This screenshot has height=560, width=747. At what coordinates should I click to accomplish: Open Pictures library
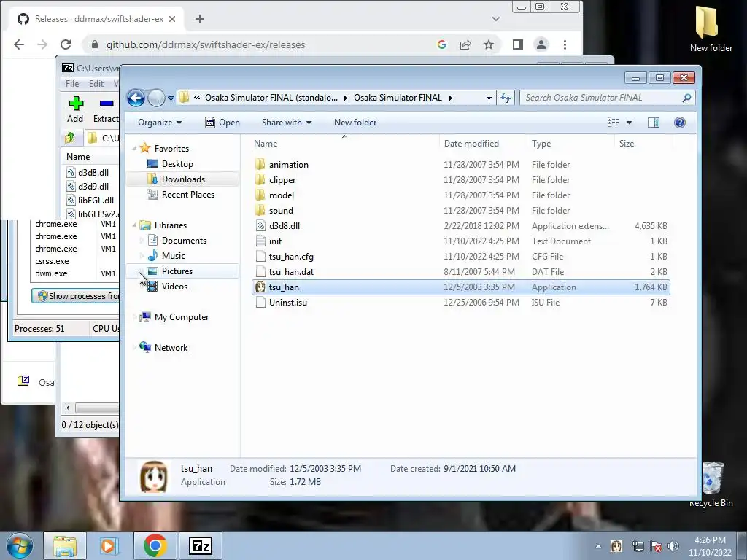tap(177, 271)
